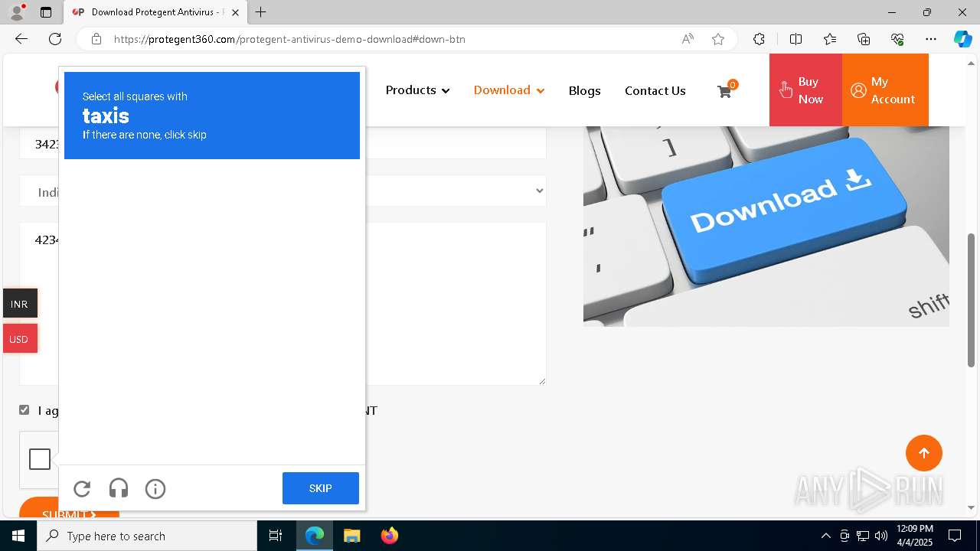Add this page to favorites
Screen dimensions: 980x551
pos(718,39)
